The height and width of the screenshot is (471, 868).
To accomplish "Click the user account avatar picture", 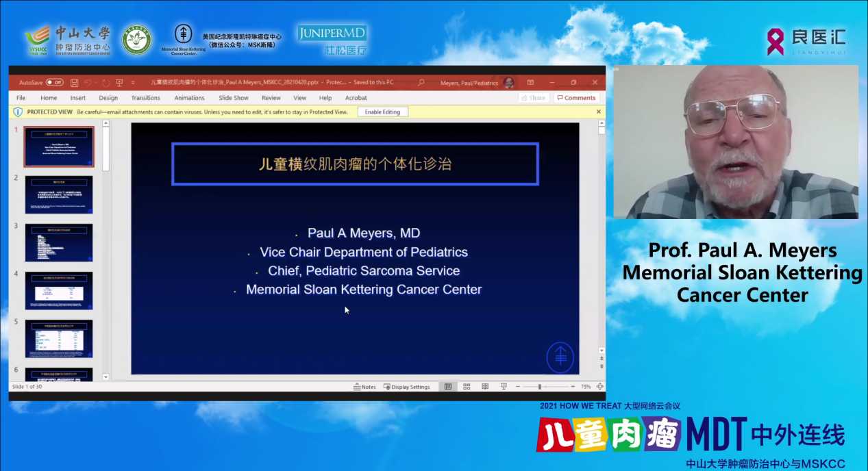I will tap(509, 83).
